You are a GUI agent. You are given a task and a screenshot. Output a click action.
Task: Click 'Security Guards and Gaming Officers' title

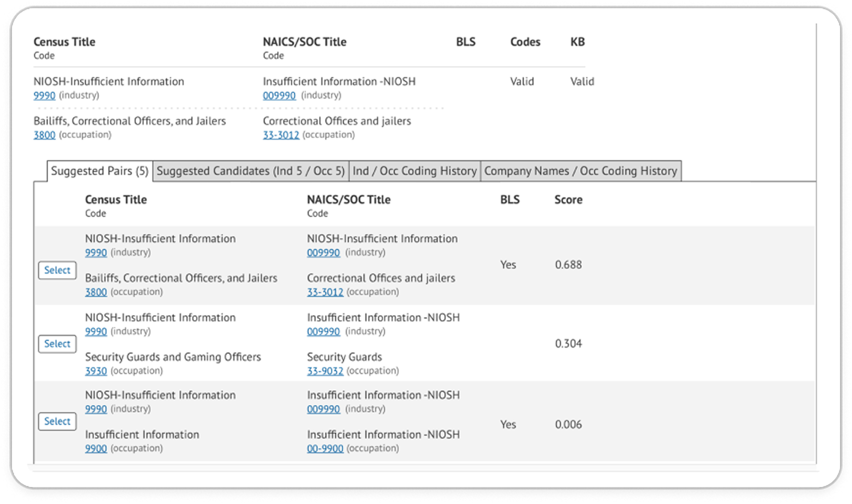pos(173,357)
